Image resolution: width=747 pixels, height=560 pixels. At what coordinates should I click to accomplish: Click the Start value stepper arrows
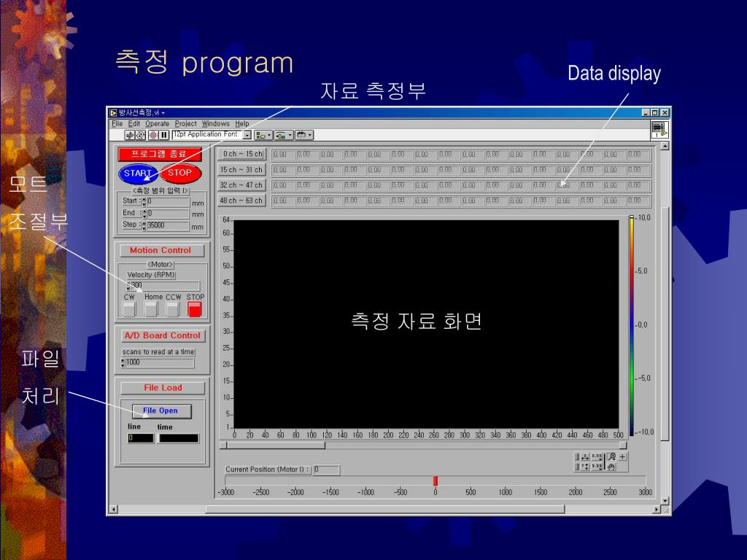tap(144, 202)
